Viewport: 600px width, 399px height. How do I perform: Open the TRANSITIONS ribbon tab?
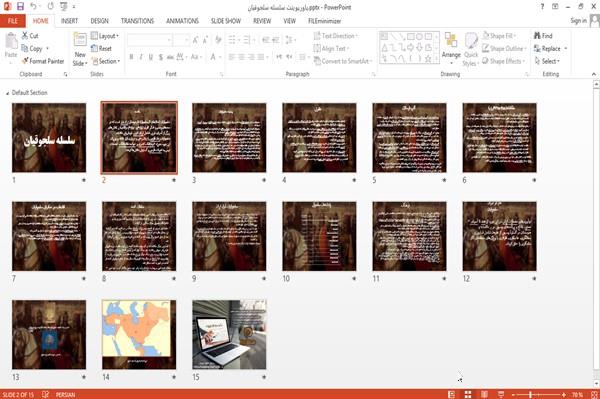(137, 21)
